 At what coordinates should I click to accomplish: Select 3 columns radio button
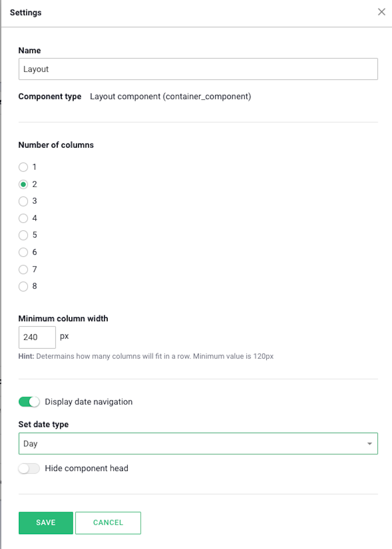(23, 201)
